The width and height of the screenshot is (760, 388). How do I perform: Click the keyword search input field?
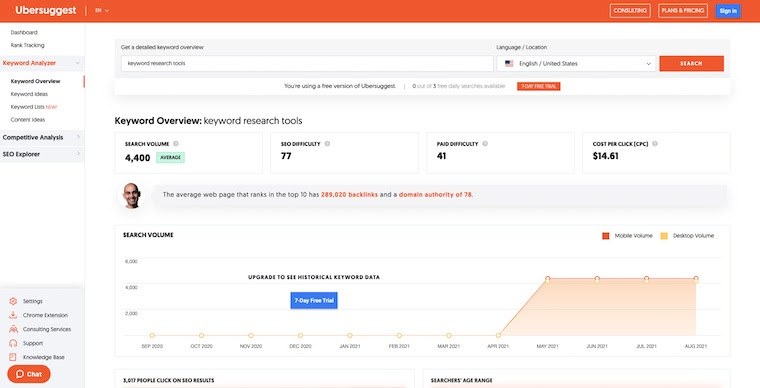(307, 63)
